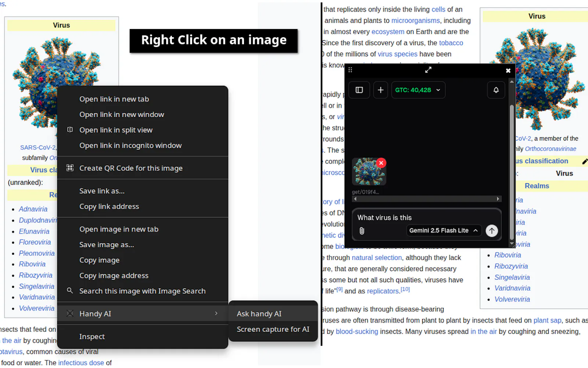Open the Ribozyviria link in right infobox
This screenshot has width=588, height=368.
(x=511, y=266)
